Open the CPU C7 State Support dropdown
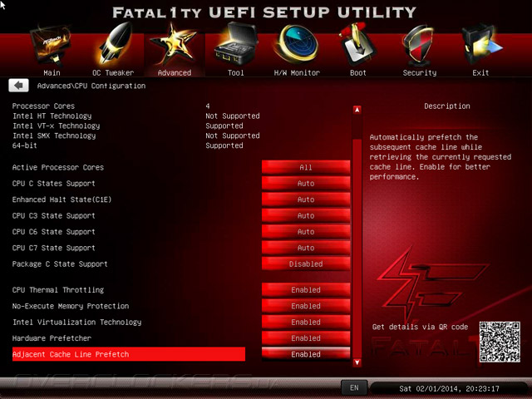532x399 pixels. coord(306,248)
